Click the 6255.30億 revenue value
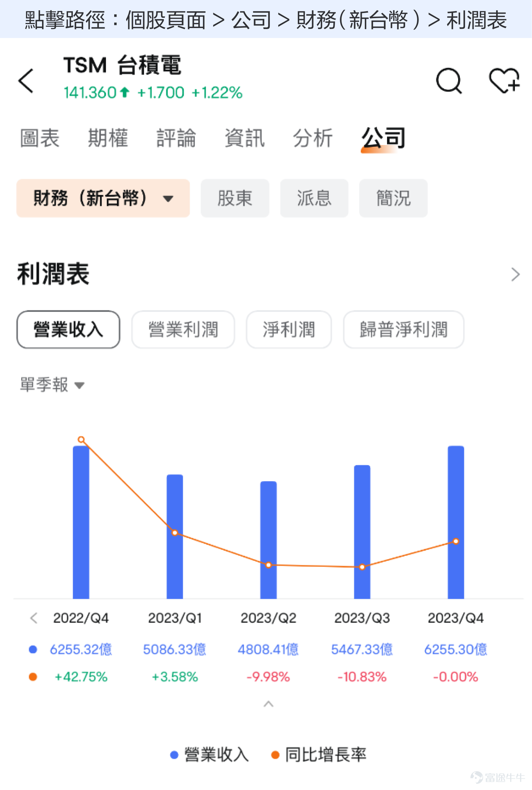 click(456, 649)
